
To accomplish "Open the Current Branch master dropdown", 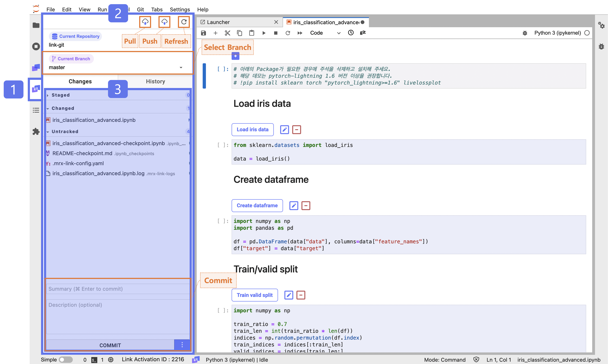I will [181, 67].
